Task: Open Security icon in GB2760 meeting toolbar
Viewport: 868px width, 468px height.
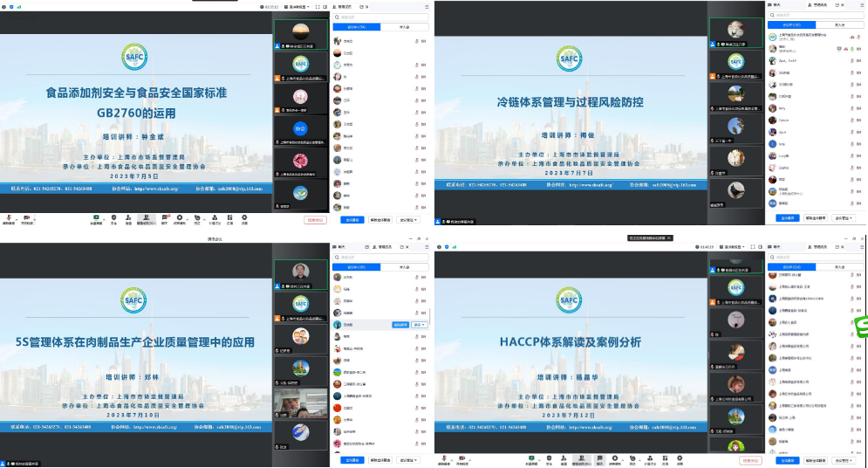Action: [x=113, y=218]
